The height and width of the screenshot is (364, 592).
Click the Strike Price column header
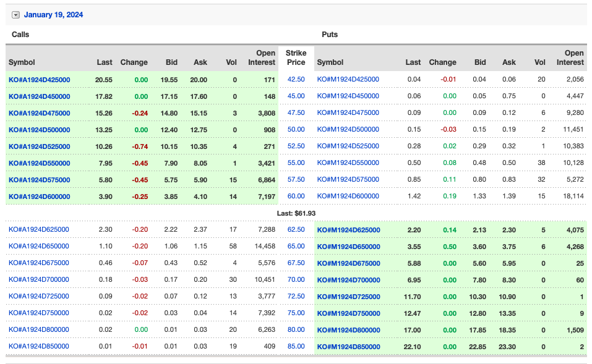[296, 58]
